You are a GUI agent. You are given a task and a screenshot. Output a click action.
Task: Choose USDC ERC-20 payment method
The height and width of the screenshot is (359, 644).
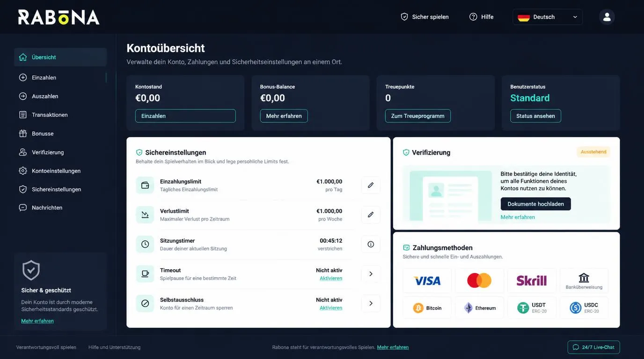[584, 308]
